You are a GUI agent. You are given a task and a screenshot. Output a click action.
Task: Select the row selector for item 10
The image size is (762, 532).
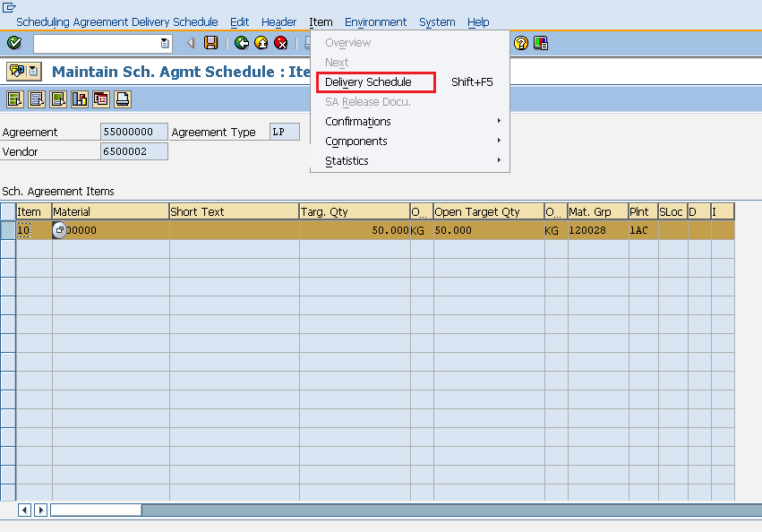point(8,230)
